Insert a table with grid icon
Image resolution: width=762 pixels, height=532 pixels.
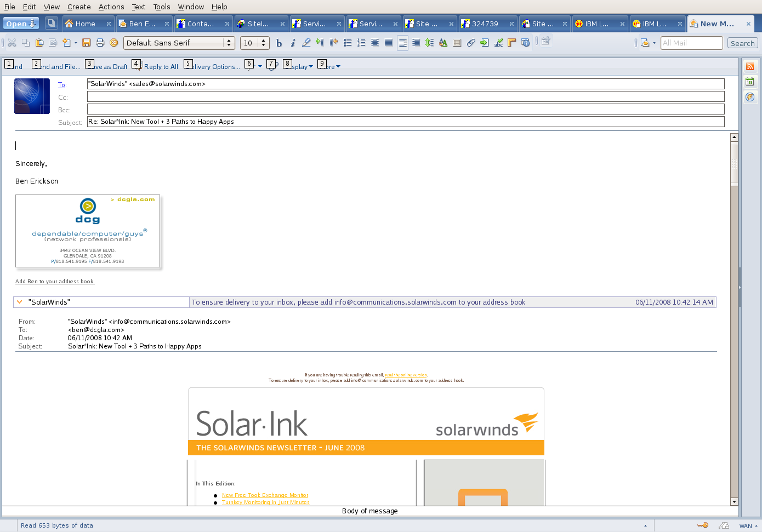pyautogui.click(x=457, y=43)
